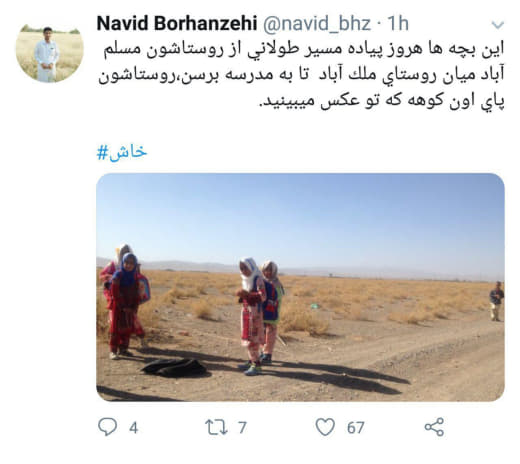The image size is (520, 464).
Task: Click the two girls in photo center
Action: pyautogui.click(x=260, y=316)
